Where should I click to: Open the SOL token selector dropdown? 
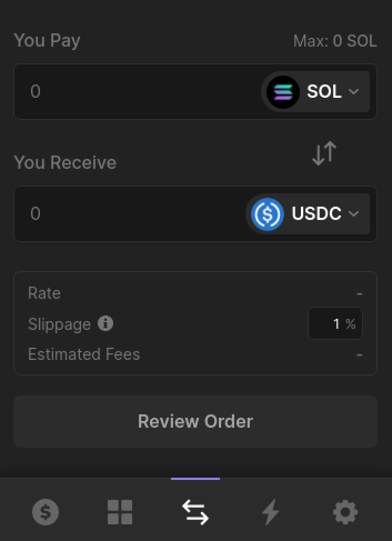coord(315,92)
